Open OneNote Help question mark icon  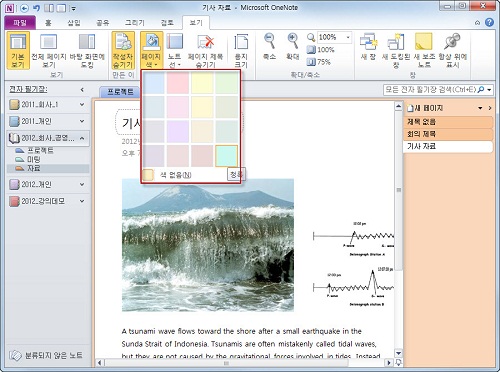(489, 22)
